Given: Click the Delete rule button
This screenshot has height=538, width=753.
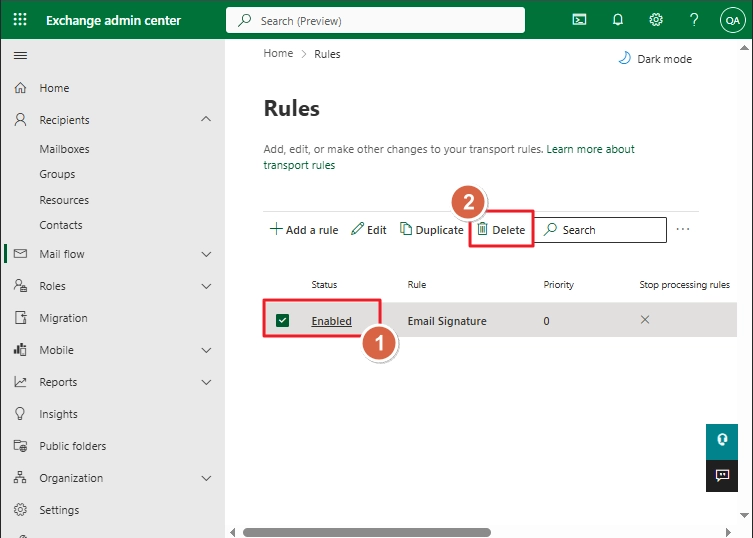Looking at the screenshot, I should [x=501, y=230].
